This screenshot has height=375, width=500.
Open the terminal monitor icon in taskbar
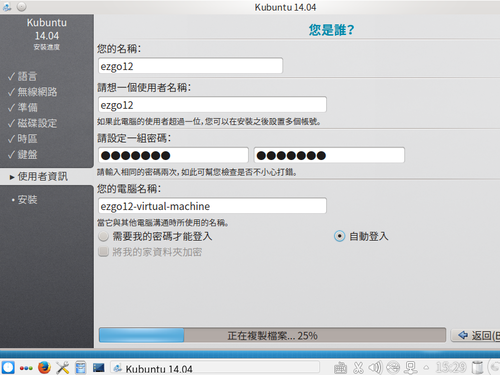99,368
